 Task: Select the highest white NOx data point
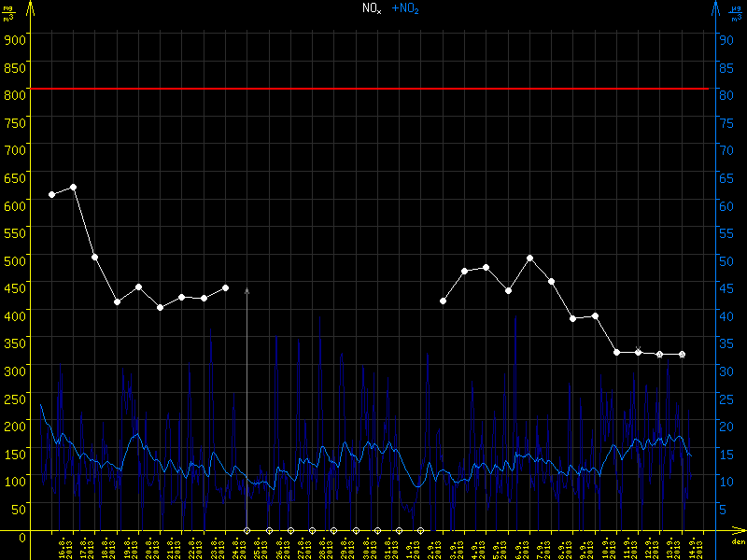click(73, 188)
